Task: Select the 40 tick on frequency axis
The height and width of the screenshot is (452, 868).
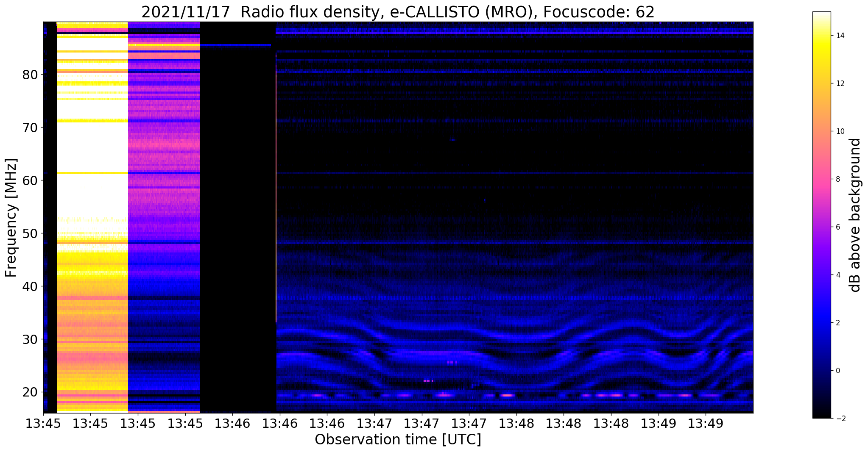Action: pyautogui.click(x=30, y=287)
